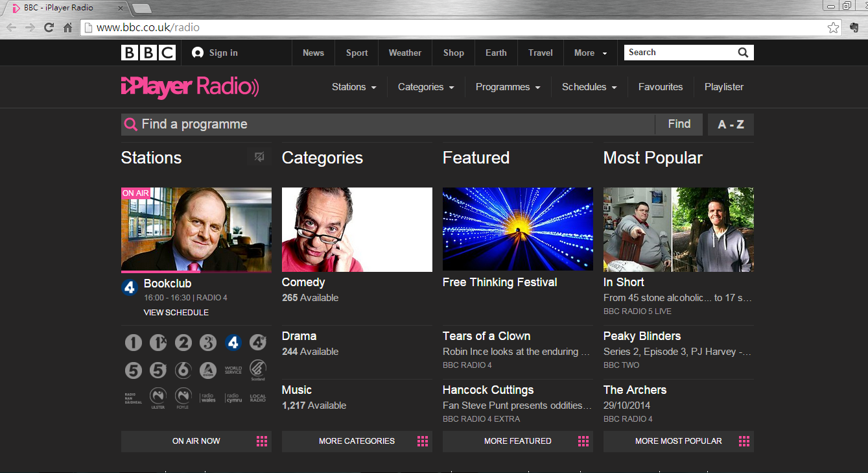
Task: Click the iPlayer Radio logo
Action: click(x=190, y=87)
